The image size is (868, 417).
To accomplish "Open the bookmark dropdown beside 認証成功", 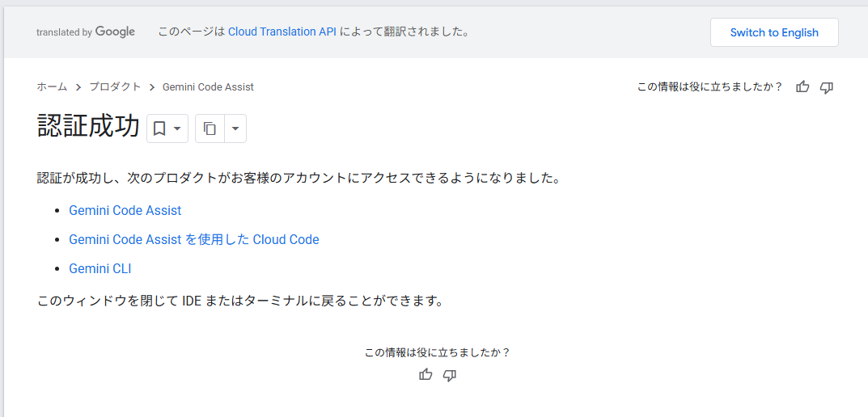I will [x=167, y=128].
